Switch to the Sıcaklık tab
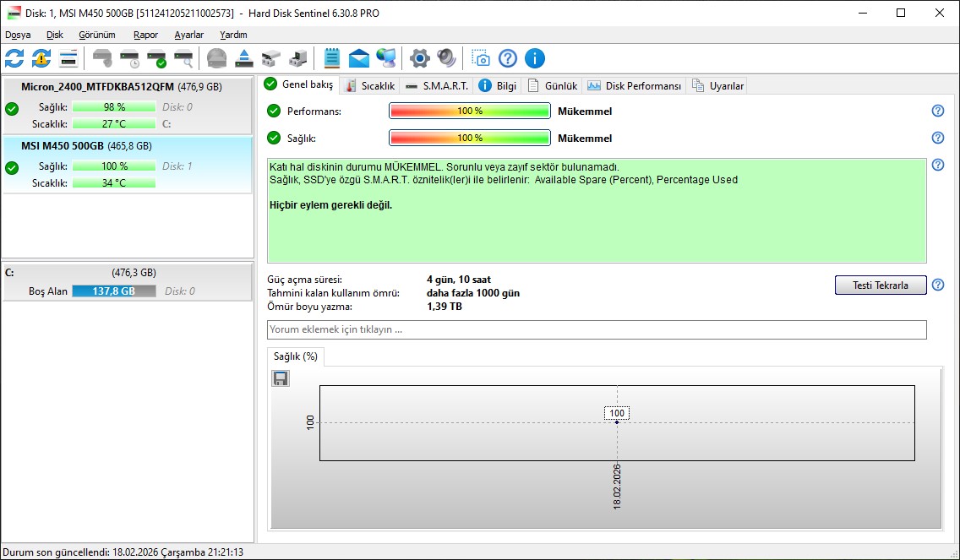This screenshot has height=560, width=960. pos(370,85)
